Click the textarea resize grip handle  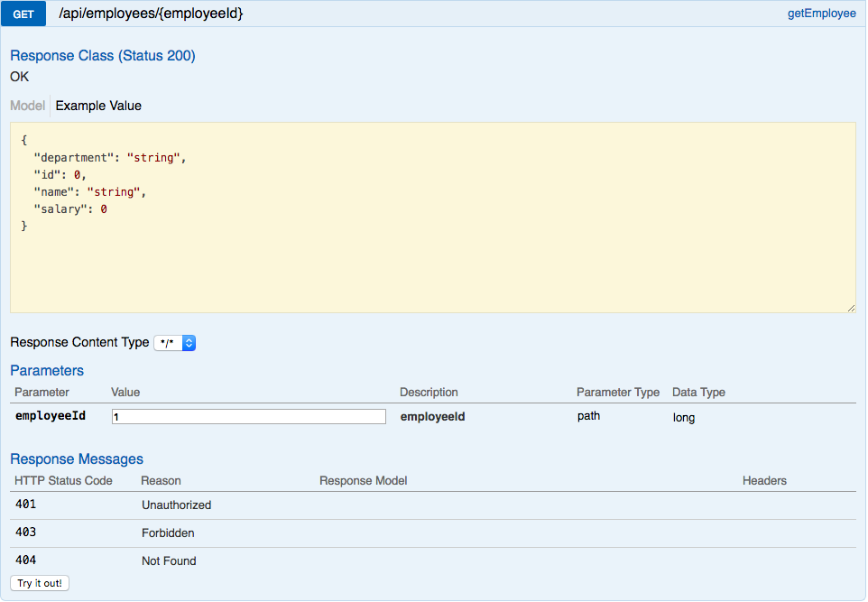point(852,307)
